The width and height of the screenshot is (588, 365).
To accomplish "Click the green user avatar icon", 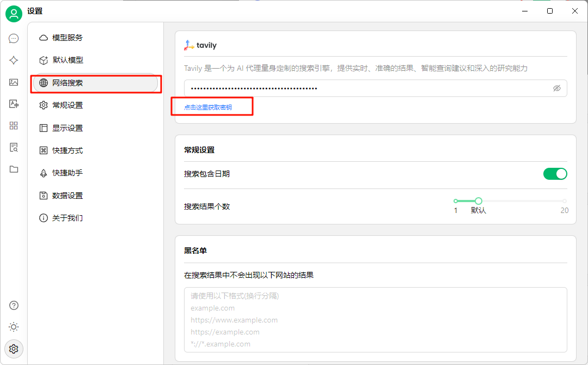I will [14, 14].
